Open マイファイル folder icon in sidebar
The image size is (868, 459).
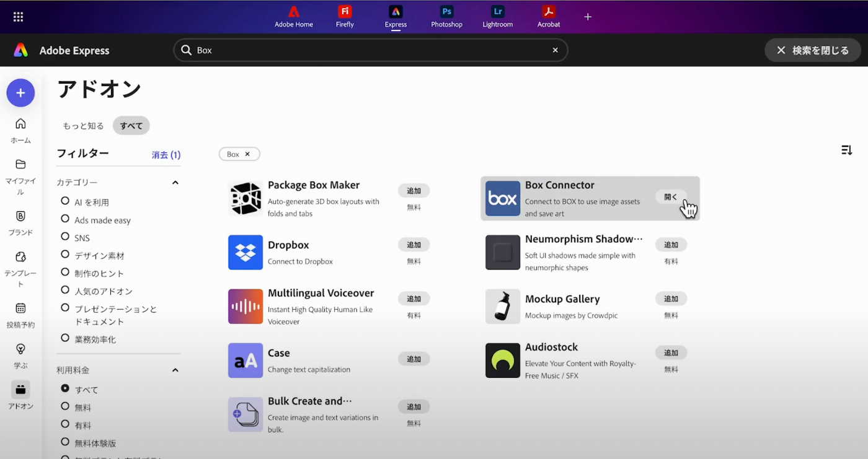tap(20, 165)
